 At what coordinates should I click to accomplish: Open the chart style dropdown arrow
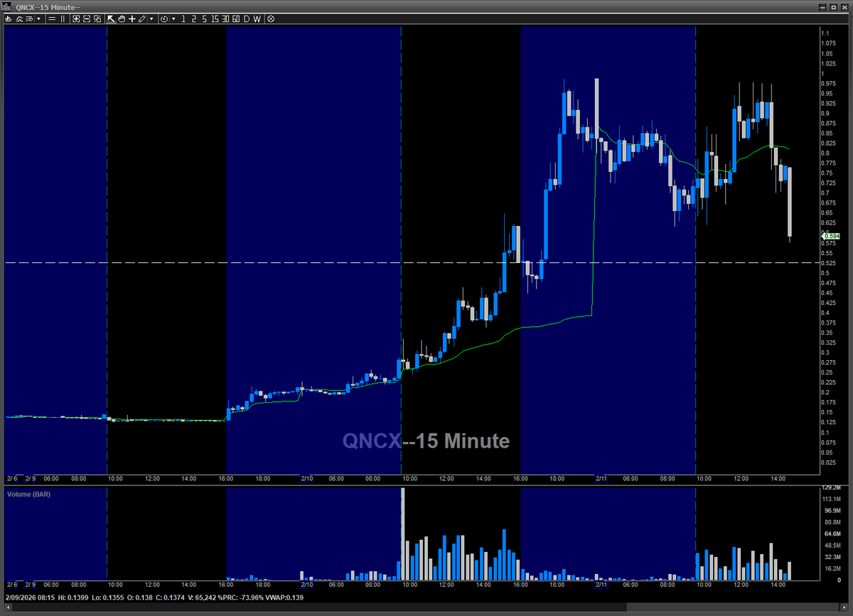pyautogui.click(x=38, y=19)
